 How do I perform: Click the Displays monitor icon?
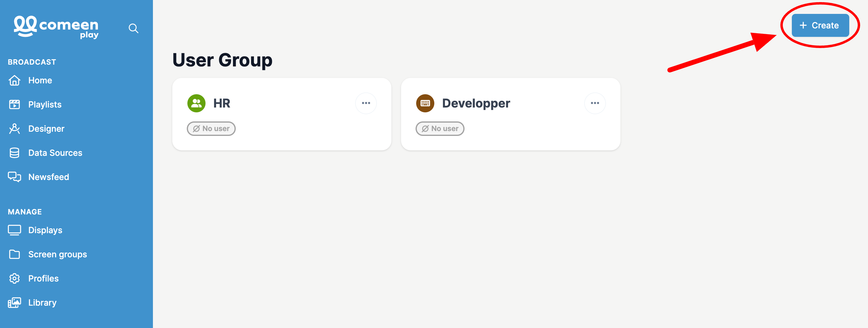point(15,230)
